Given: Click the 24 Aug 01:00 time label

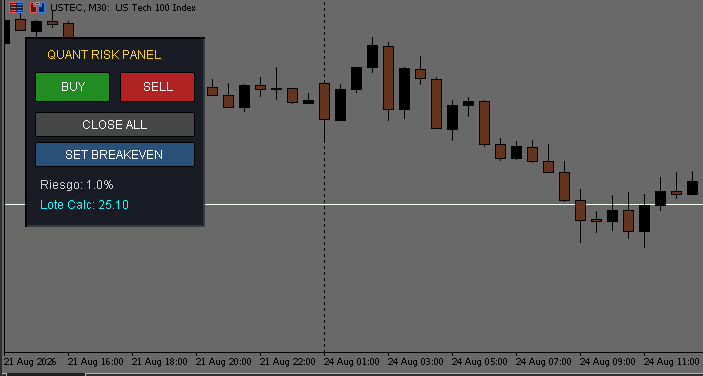Looking at the screenshot, I should click(x=352, y=362).
